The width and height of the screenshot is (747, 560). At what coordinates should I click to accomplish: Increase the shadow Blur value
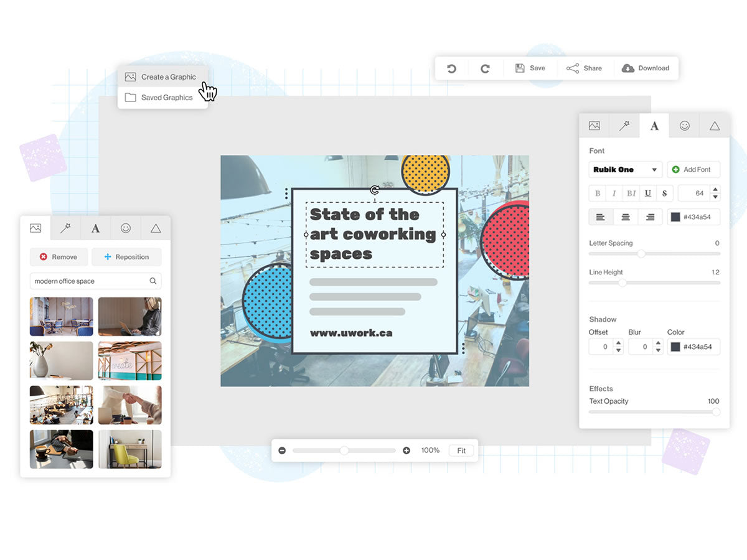point(658,343)
